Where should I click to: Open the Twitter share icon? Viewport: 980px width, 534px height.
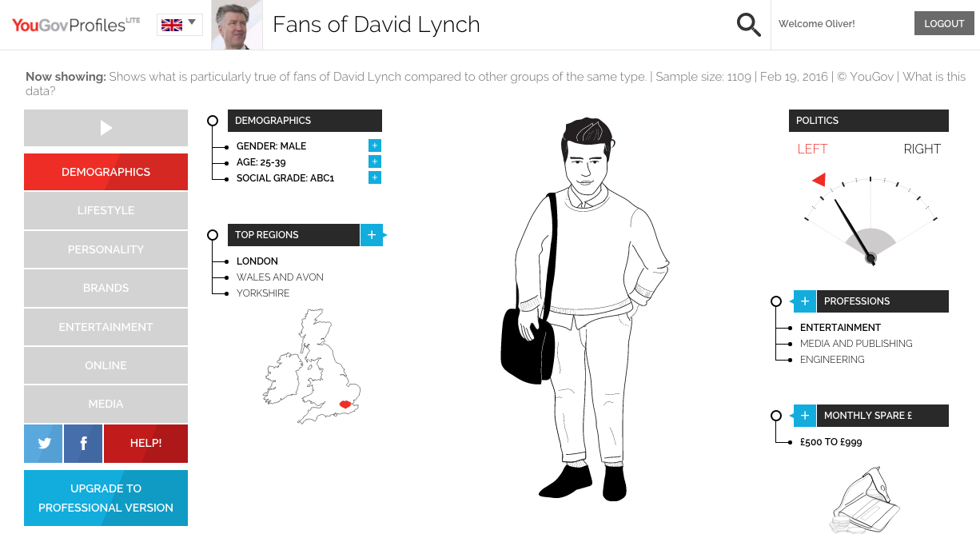tap(44, 443)
